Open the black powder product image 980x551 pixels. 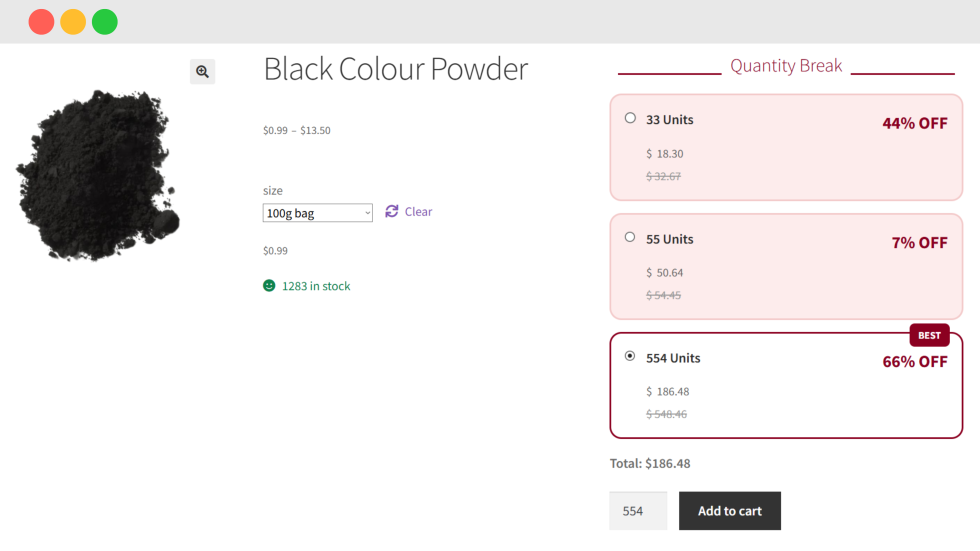97,176
